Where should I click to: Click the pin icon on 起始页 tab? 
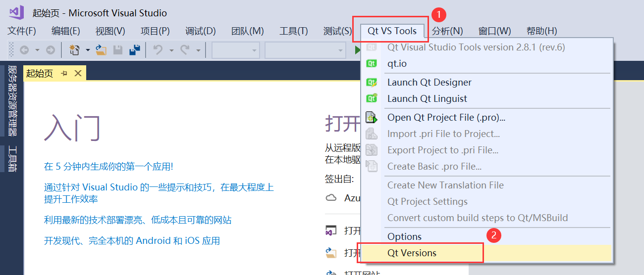[64, 74]
